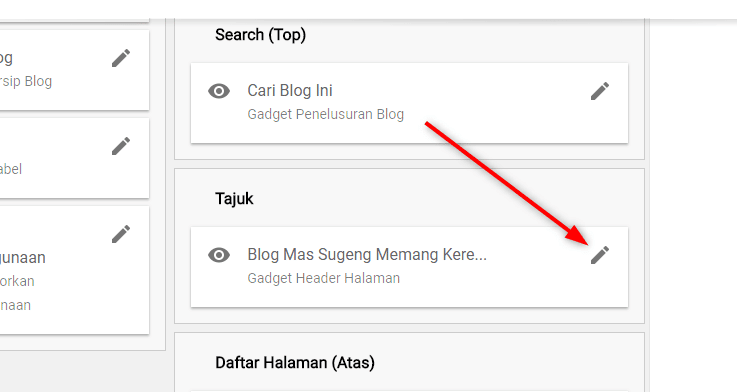Click the 'naan' line in left card
This screenshot has width=737, height=392.
[x=15, y=305]
